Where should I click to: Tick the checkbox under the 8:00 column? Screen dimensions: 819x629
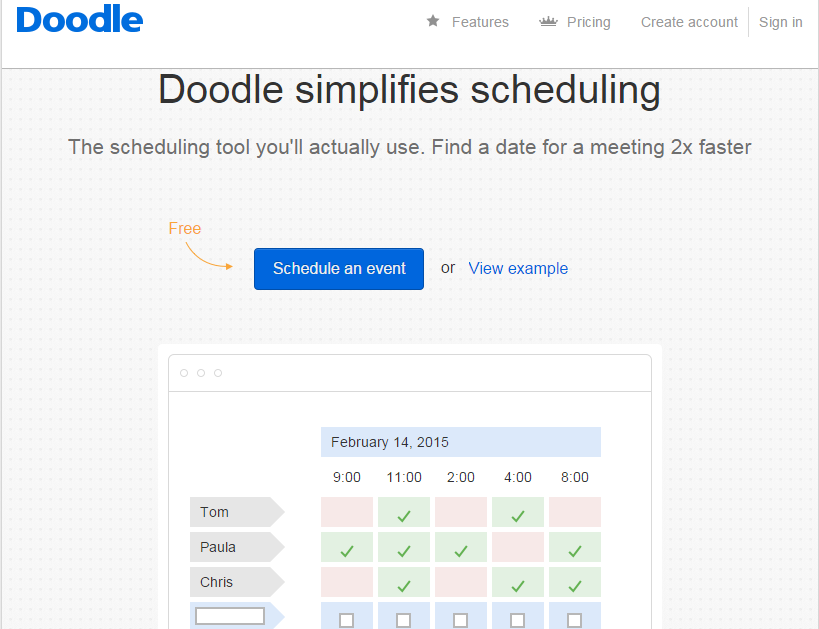pyautogui.click(x=575, y=620)
